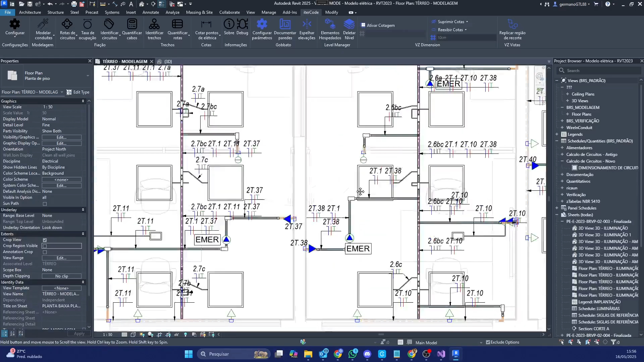
Task: Toggle the Crop View checkbox
Action: coord(45,240)
